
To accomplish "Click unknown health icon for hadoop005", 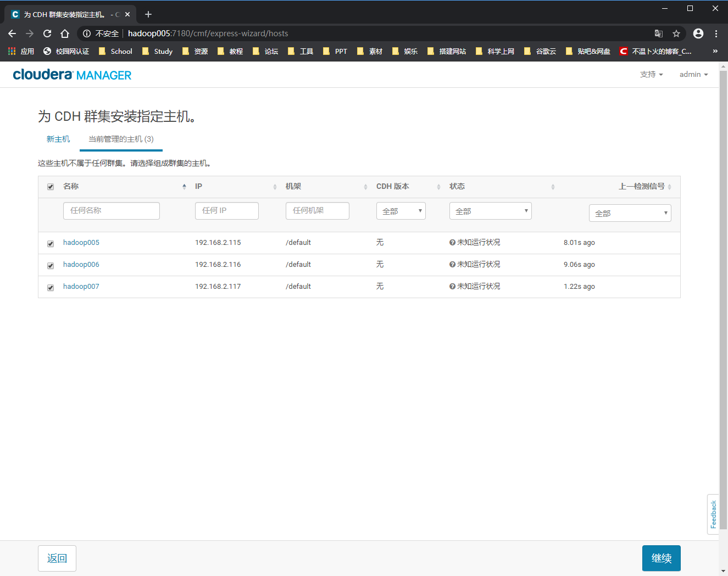I will tap(452, 242).
